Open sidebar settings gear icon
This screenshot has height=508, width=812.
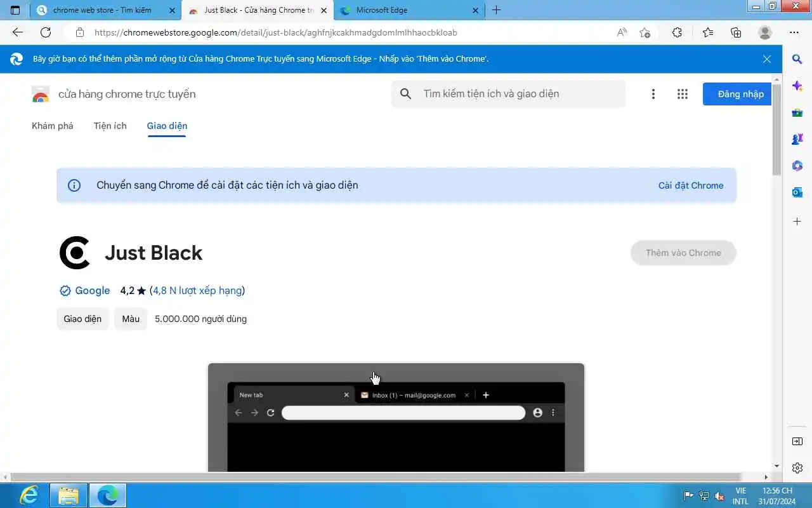(x=797, y=468)
